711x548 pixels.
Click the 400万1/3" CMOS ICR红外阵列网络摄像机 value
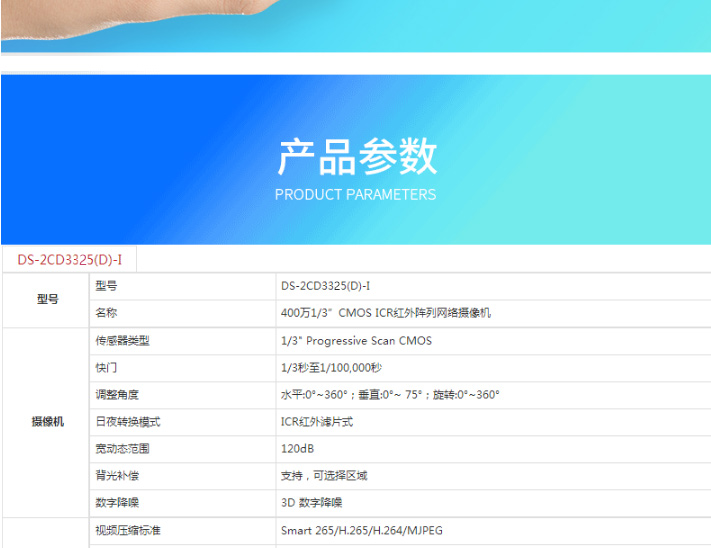[x=386, y=313]
